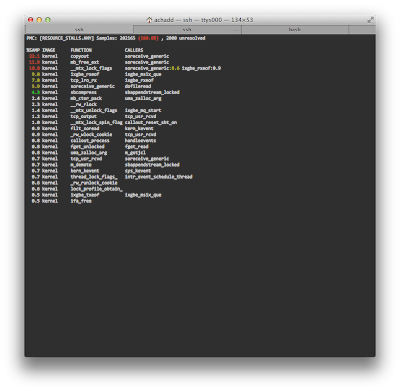Image resolution: width=400 pixels, height=391 pixels.
Task: Click the 'ixgbe_mq_start' caller entry
Action: [x=143, y=110]
